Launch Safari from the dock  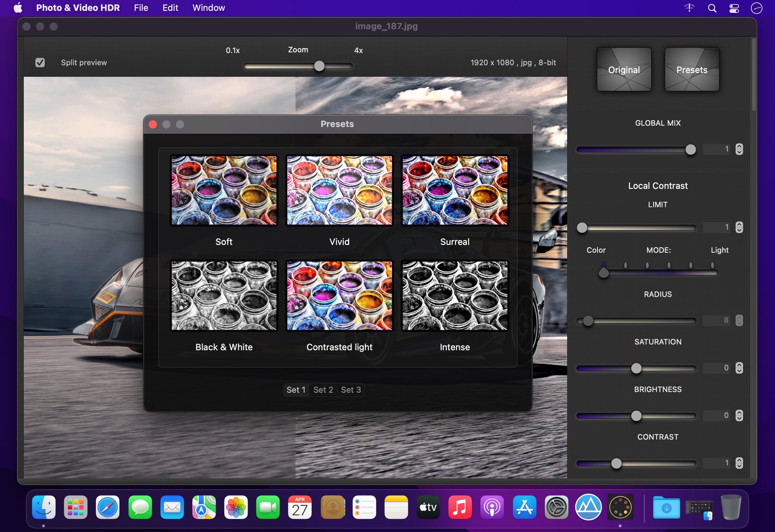click(x=108, y=508)
